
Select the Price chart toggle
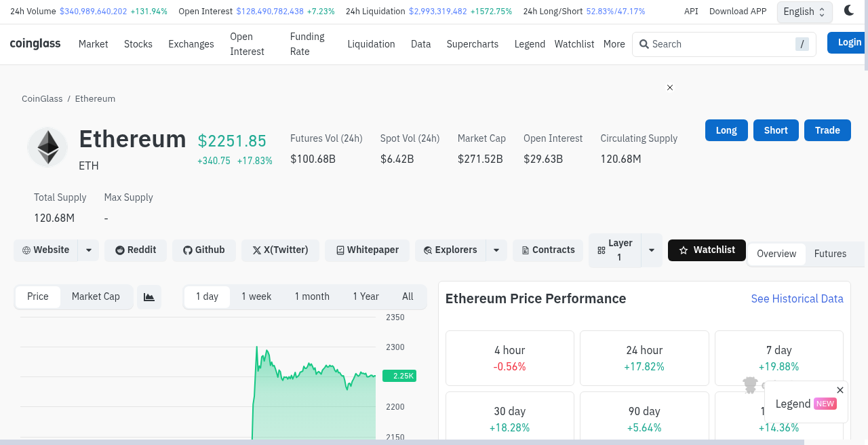(38, 297)
